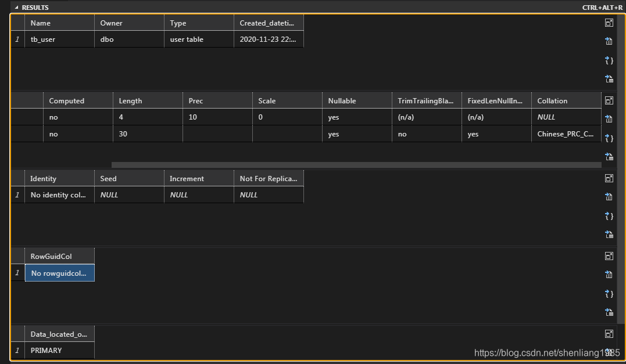Viewport: 626px width, 364px height.
Task: Maximize the tb_user result grid
Action: point(609,23)
